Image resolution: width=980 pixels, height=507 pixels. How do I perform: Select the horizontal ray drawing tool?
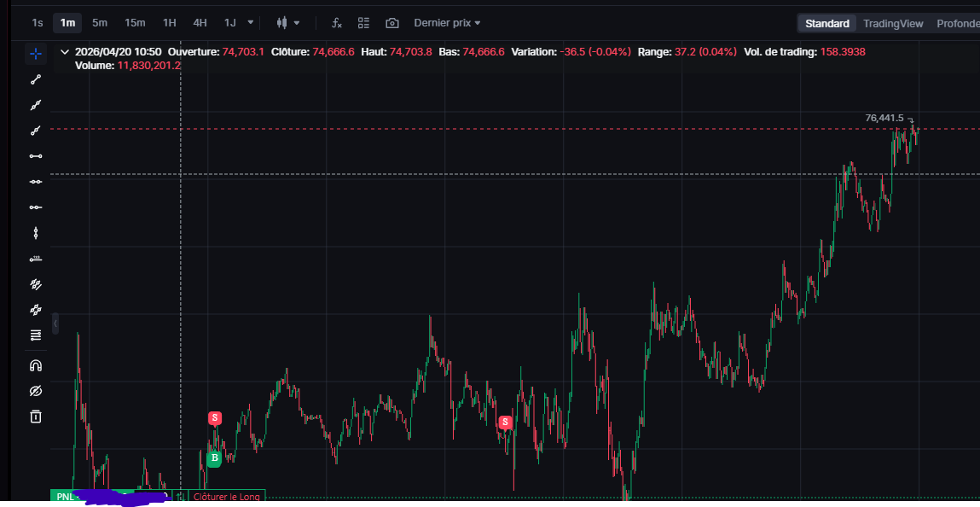(36, 207)
